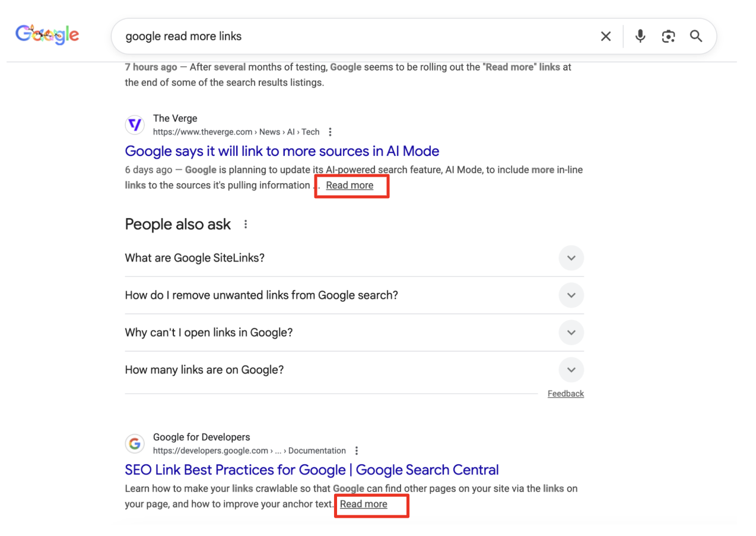Click the Google for Developers favicon
Viewport: 756px width, 536px height.
tap(135, 443)
